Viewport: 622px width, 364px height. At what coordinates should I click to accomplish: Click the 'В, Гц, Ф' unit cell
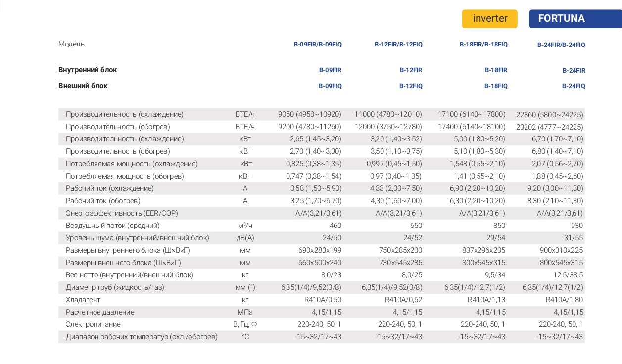(x=245, y=324)
